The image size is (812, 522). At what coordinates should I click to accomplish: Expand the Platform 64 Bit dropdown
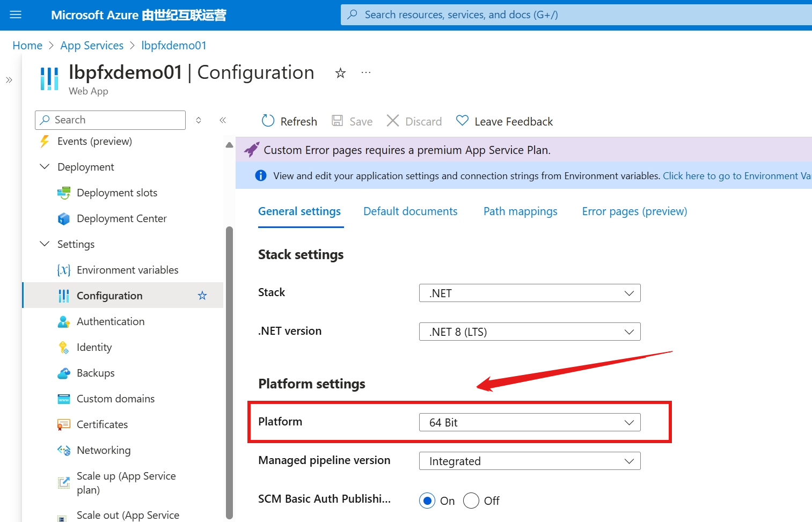pos(529,423)
